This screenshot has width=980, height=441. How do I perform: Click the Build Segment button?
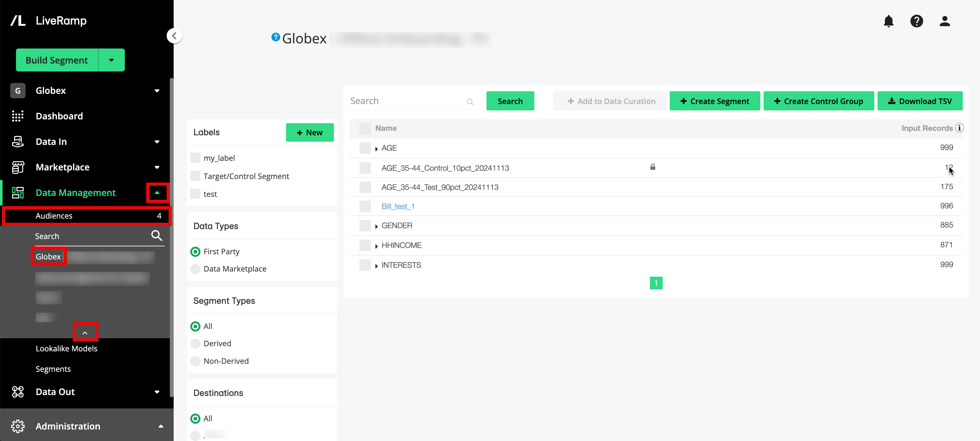tap(57, 60)
